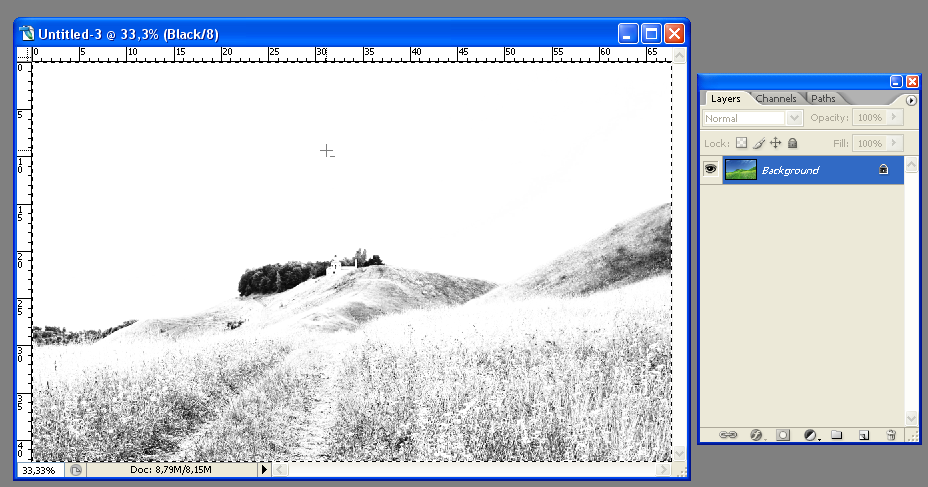Maximize the Untitled-3 document window
This screenshot has width=928, height=487.
pos(651,34)
